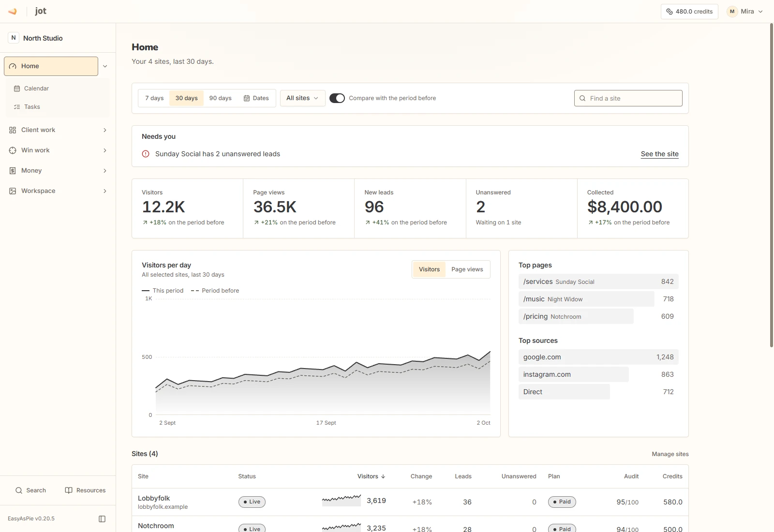The width and height of the screenshot is (774, 532).
Task: Click the /services Sunday Social bar
Action: [598, 281]
